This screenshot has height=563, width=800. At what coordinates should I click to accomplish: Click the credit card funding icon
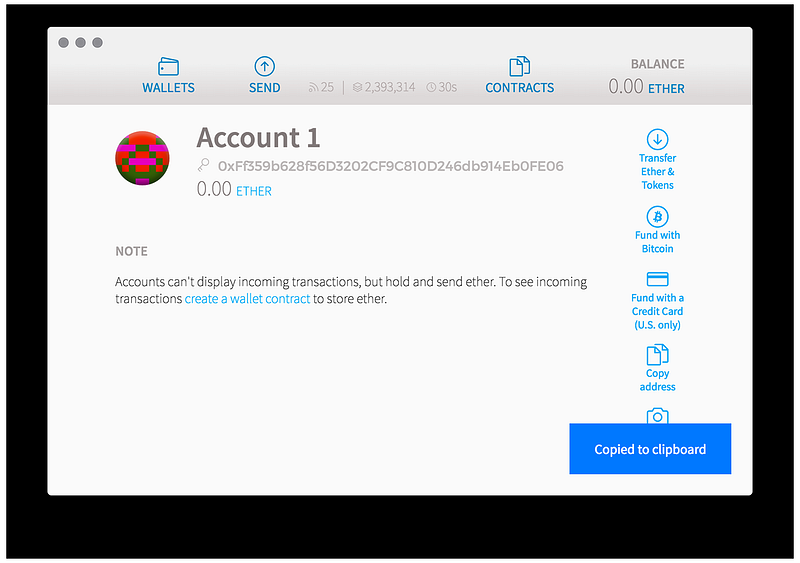click(x=657, y=279)
